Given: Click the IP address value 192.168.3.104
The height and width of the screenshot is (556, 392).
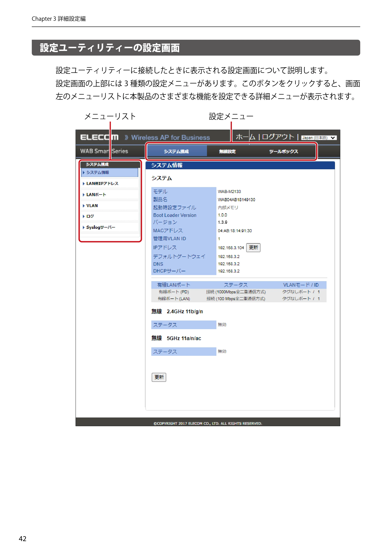Looking at the screenshot, I should 231,248.
